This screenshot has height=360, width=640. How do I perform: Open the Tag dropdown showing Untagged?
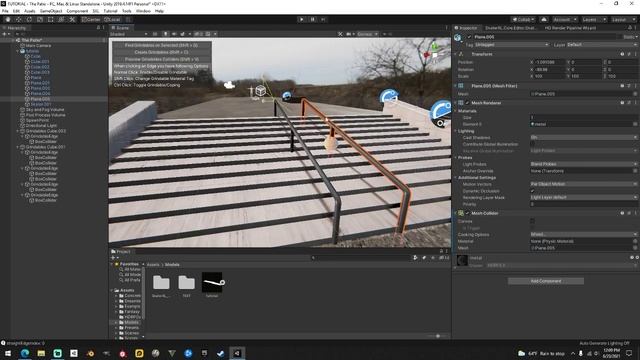tap(512, 44)
